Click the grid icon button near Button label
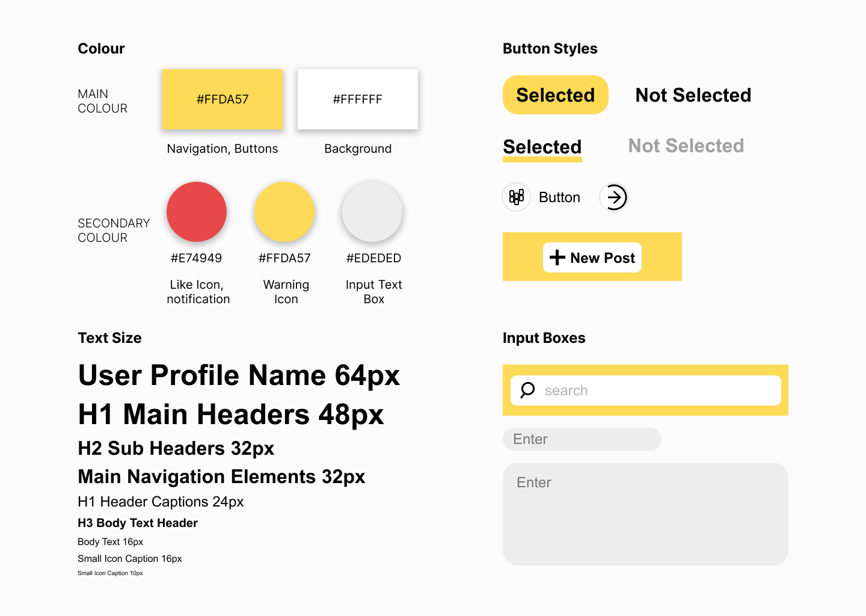866x616 pixels. coord(516,197)
